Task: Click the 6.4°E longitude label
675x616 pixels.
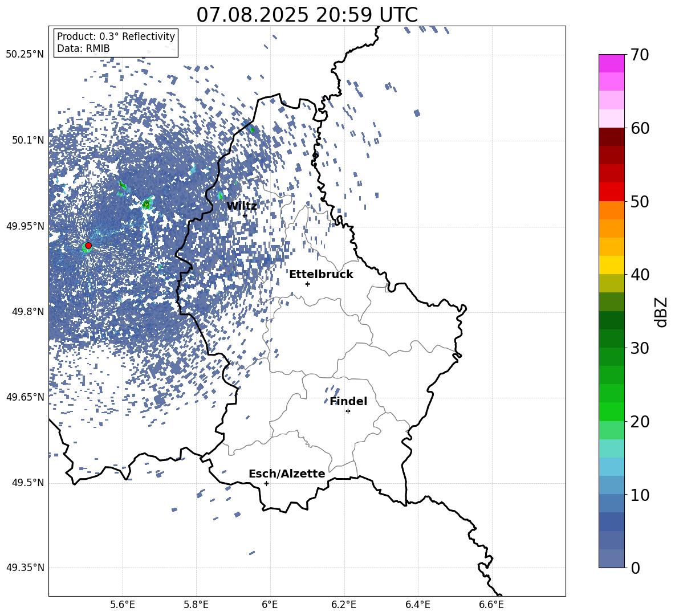Action: pos(418,605)
